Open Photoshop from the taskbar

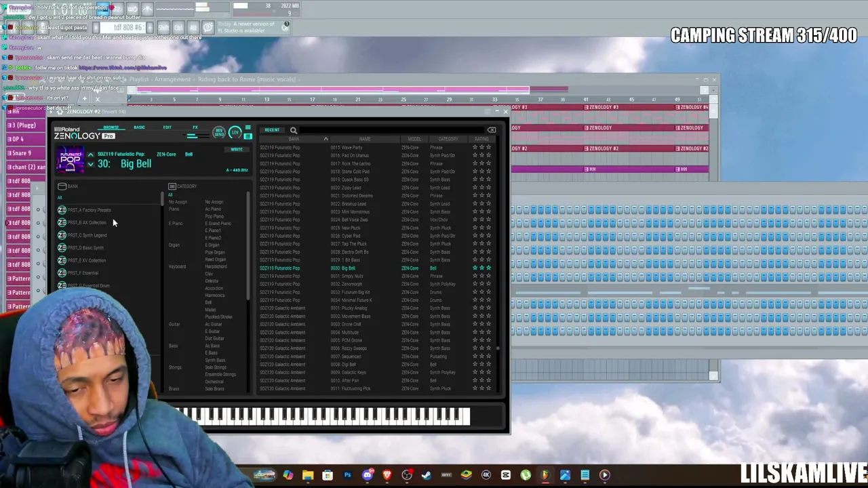[348, 475]
